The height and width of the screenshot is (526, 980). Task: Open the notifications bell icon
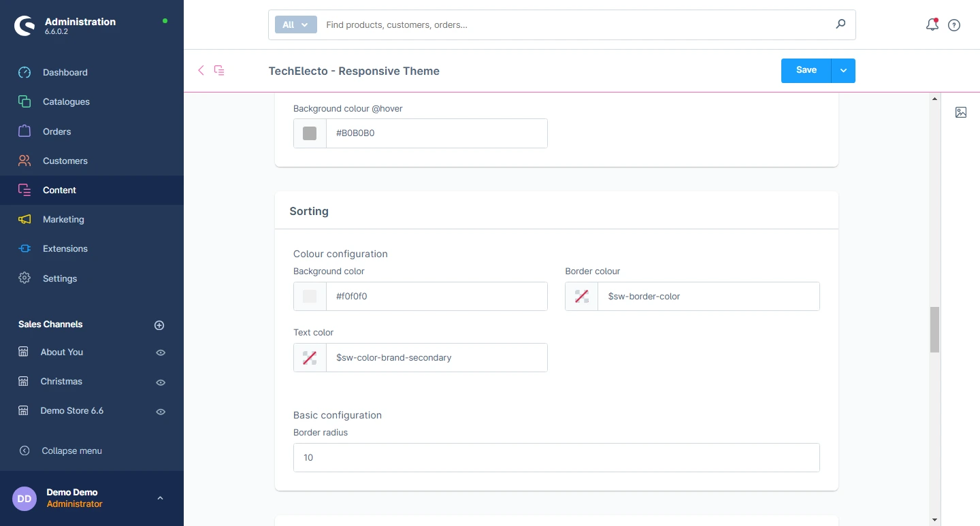click(932, 25)
